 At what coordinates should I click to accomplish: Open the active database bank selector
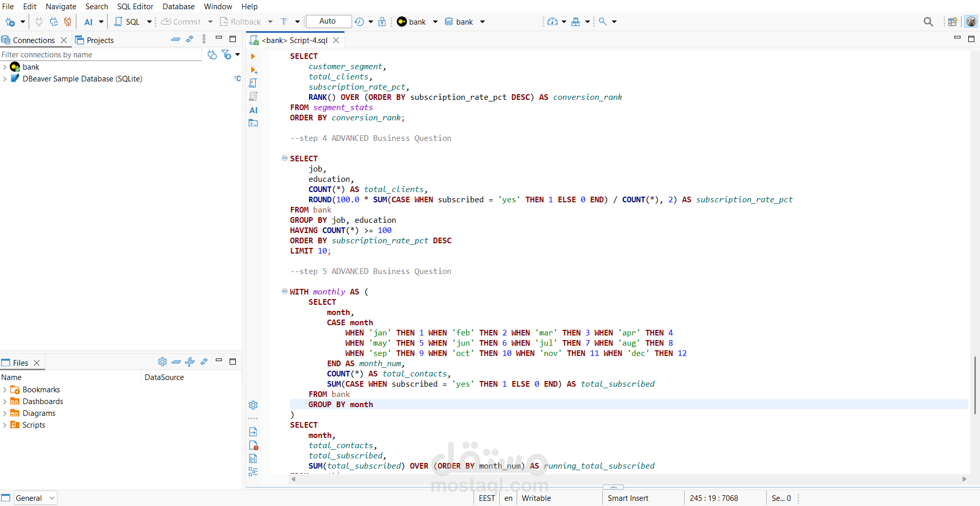pos(464,22)
